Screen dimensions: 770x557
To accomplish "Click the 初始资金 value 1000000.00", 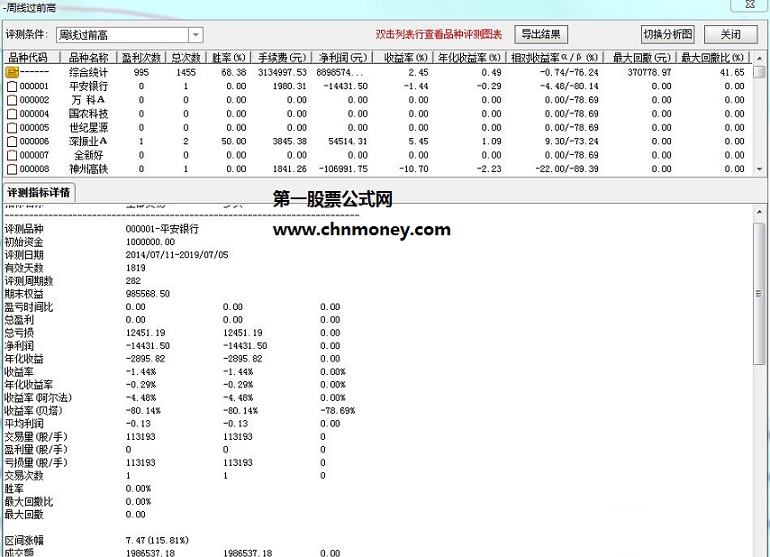I will [150, 242].
